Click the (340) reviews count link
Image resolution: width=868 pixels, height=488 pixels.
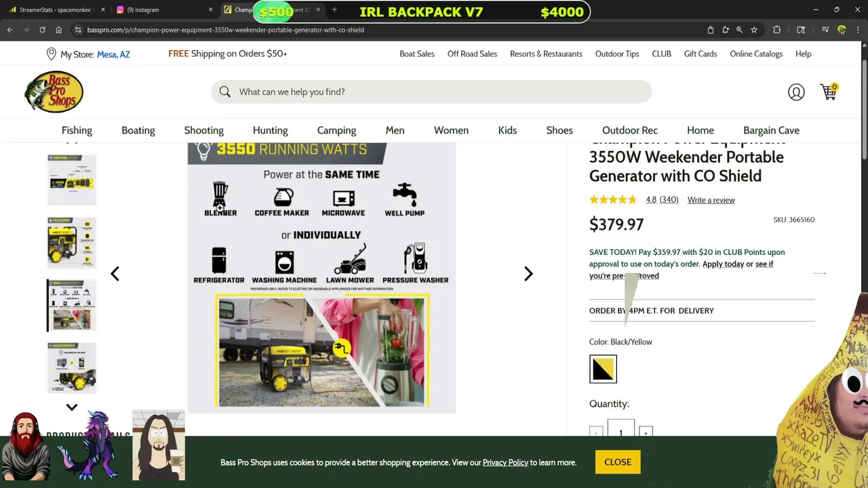(x=669, y=200)
